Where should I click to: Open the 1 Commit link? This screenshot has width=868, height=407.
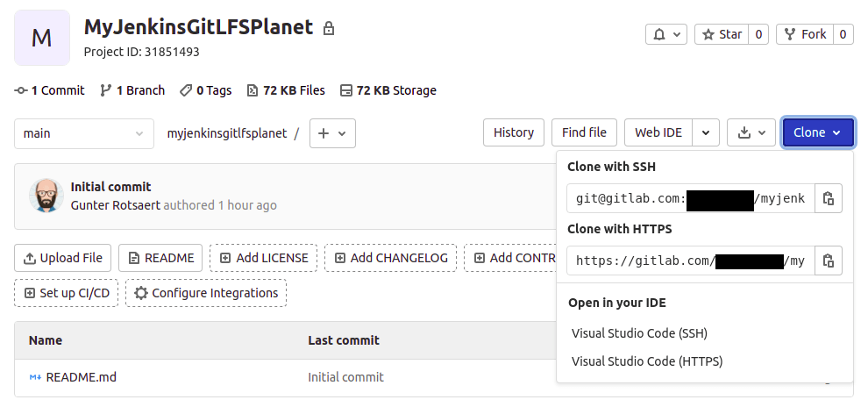(50, 90)
